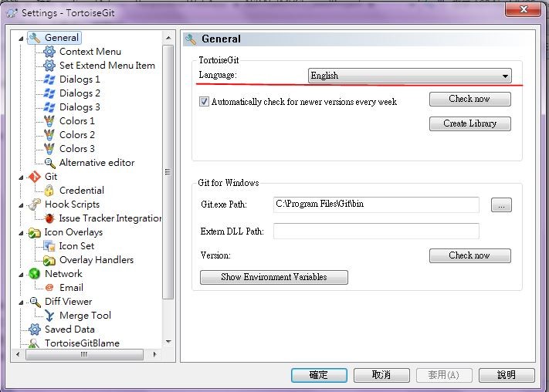This screenshot has height=392, width=549.
Task: Click the tree's horizontal scrollbar thumb
Action: (84, 354)
